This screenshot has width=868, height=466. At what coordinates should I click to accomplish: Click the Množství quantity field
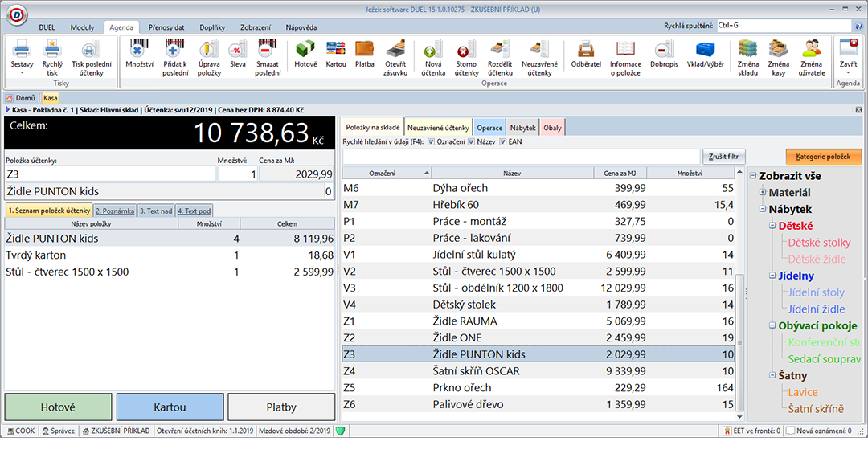click(x=237, y=174)
